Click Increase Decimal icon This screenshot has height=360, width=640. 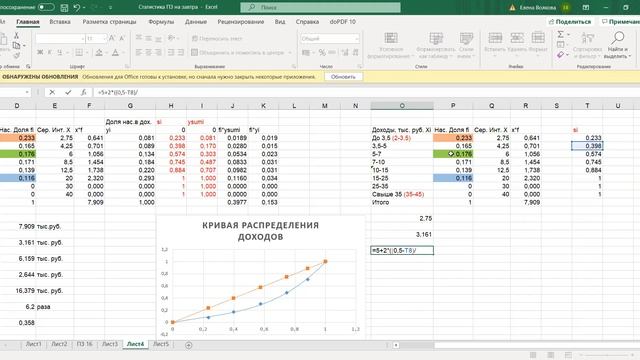pos(345,52)
